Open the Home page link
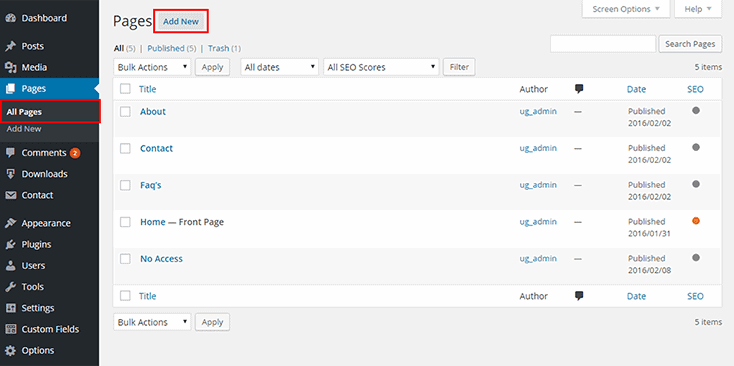The height and width of the screenshot is (366, 734). pyautogui.click(x=153, y=222)
